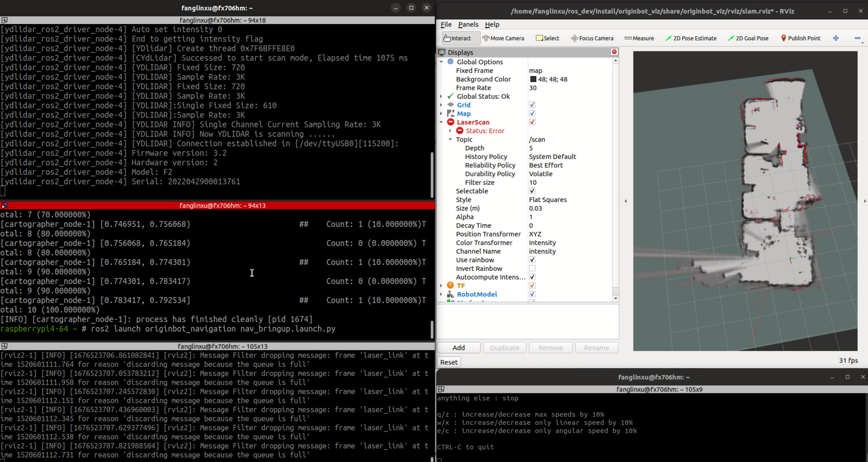Select the 2D Goal Pose tool

click(x=748, y=38)
